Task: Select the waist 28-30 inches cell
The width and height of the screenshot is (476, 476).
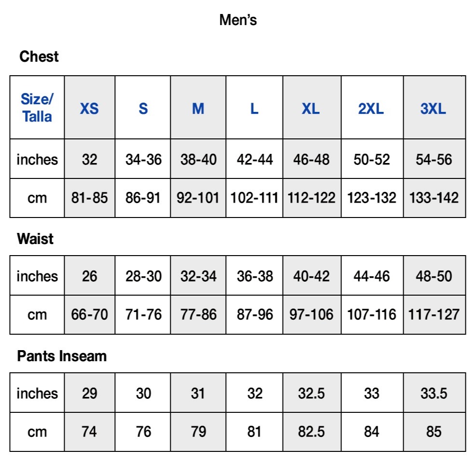Action: pos(143,276)
